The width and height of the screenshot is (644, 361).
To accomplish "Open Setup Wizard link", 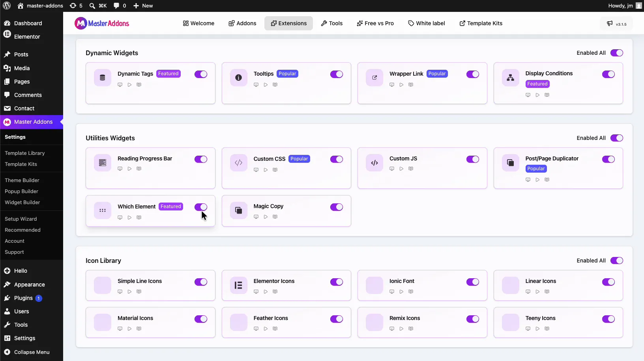I will tap(21, 219).
